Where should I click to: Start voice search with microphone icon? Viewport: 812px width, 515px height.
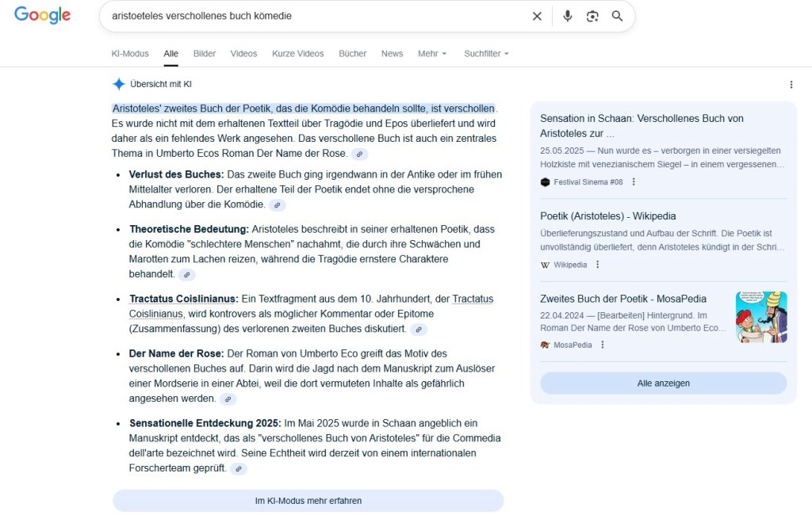(x=568, y=16)
